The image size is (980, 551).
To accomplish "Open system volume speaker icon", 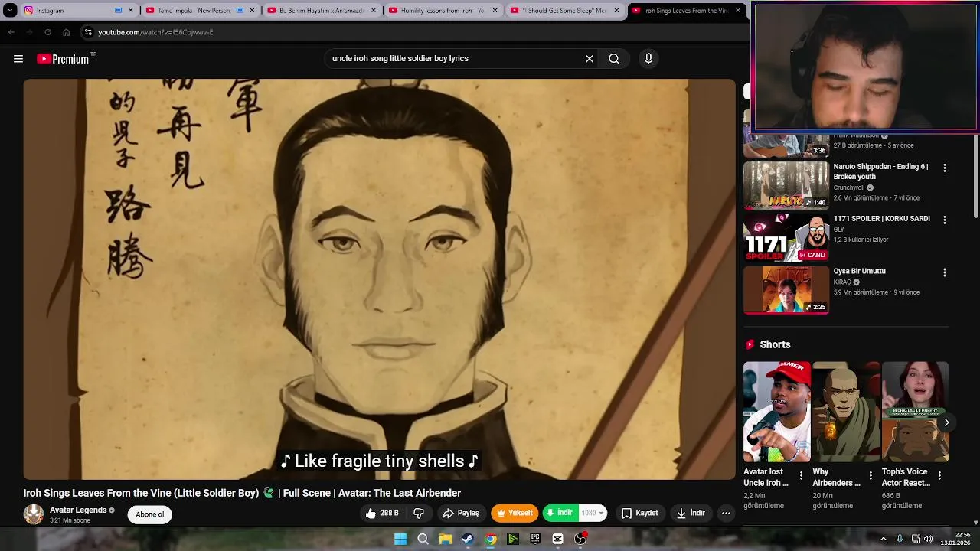I will pyautogui.click(x=929, y=540).
